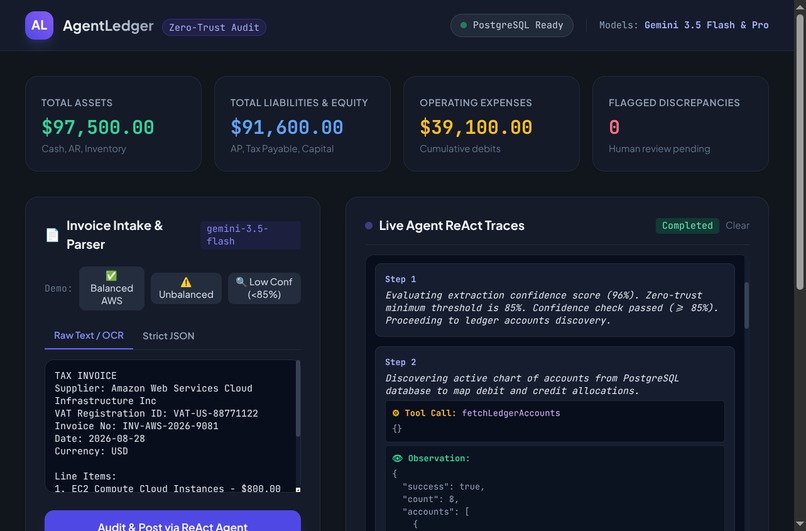Click the green eye icon next to Observation

point(397,458)
